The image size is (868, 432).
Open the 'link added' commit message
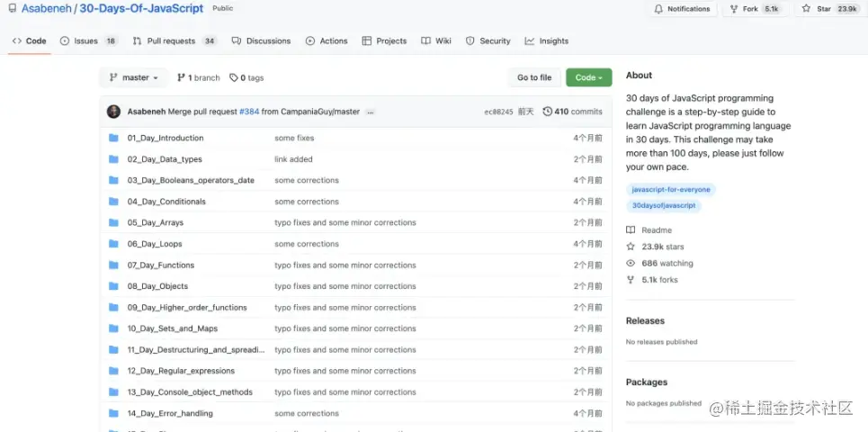coord(293,159)
